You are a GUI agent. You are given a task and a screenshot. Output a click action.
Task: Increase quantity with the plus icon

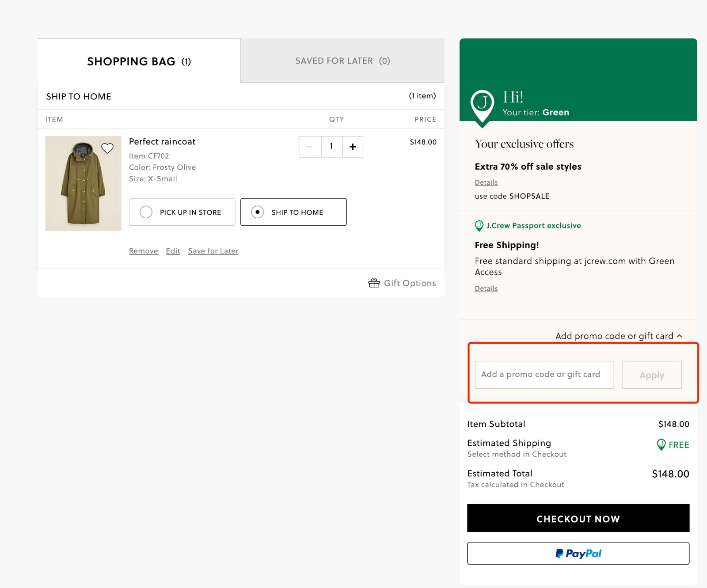(353, 147)
